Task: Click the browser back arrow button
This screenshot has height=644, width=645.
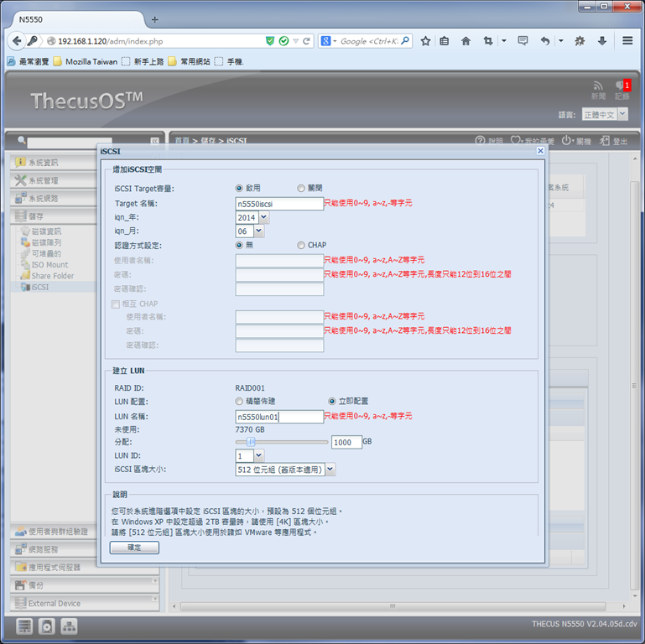Action: point(17,41)
